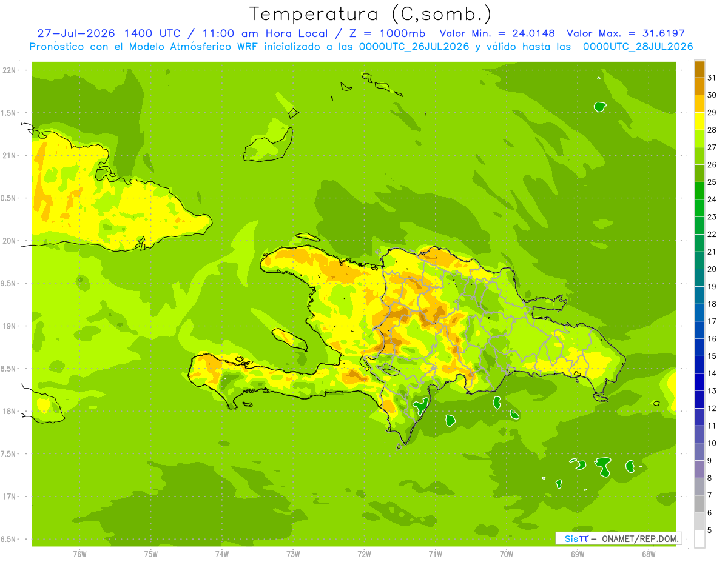Select the '0000UTC_26JUL2026' initialization time text
Image resolution: width=728 pixels, height=562 pixels.
pos(414,47)
